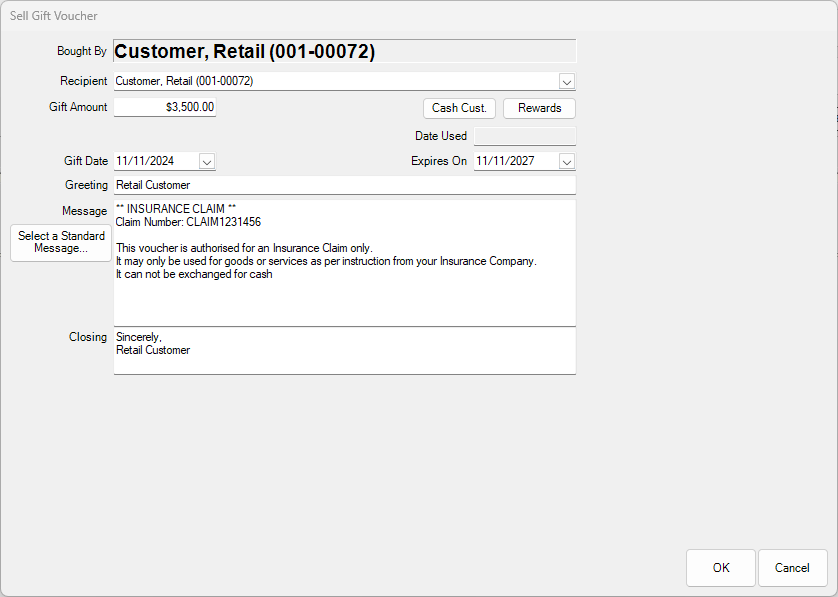
Task: Click the Greeting field labeled Retail Customer
Action: coord(300,184)
